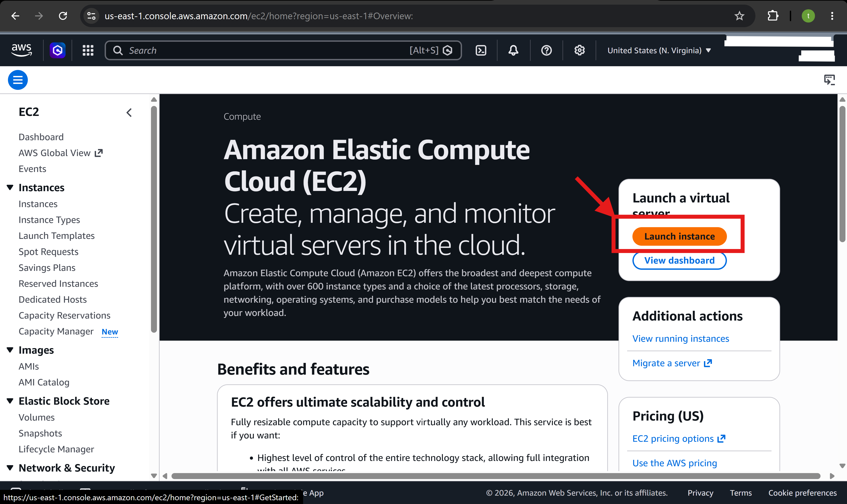Click the View dashboard button
Viewport: 847px width, 504px height.
point(679,260)
